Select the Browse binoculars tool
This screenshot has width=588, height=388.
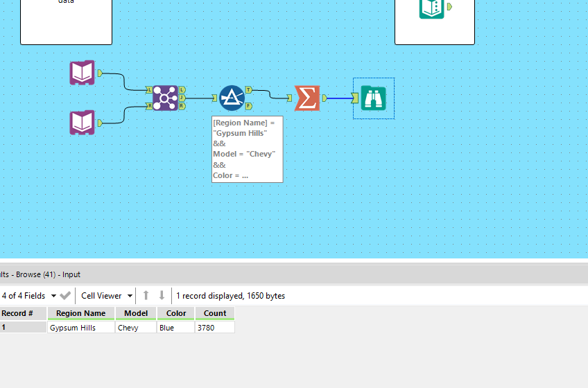374,98
